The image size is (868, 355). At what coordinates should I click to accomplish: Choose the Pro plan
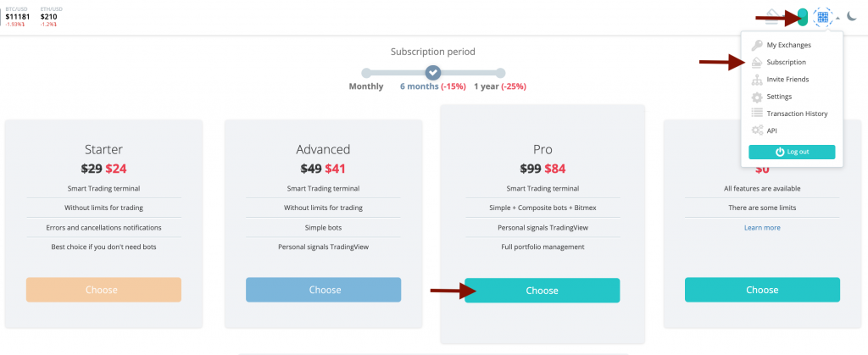pyautogui.click(x=542, y=291)
